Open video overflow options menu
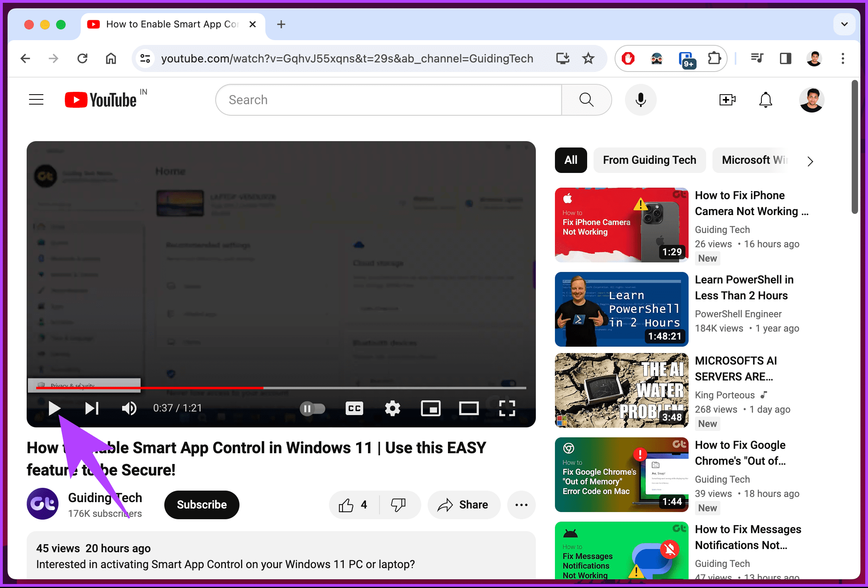The height and width of the screenshot is (588, 868). click(x=522, y=505)
